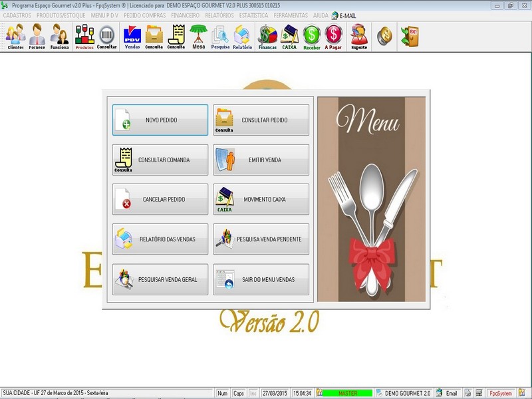The width and height of the screenshot is (532, 399).
Task: Open the CAIXA toolbar icon
Action: point(289,37)
